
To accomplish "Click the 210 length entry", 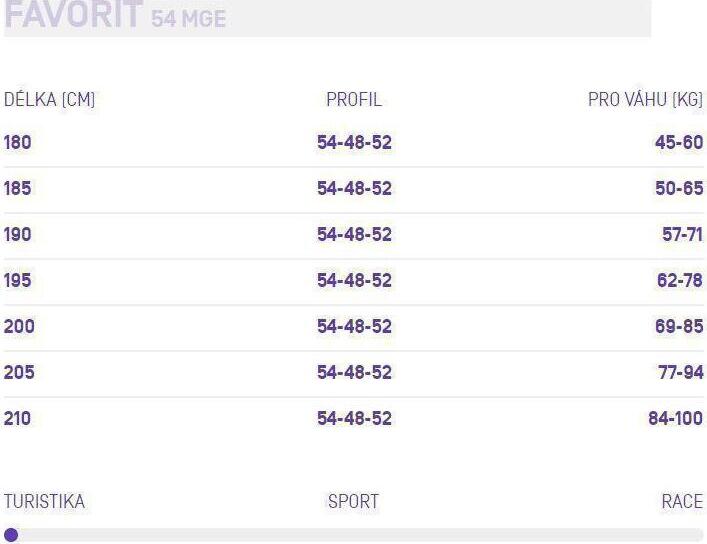I will click(18, 418).
